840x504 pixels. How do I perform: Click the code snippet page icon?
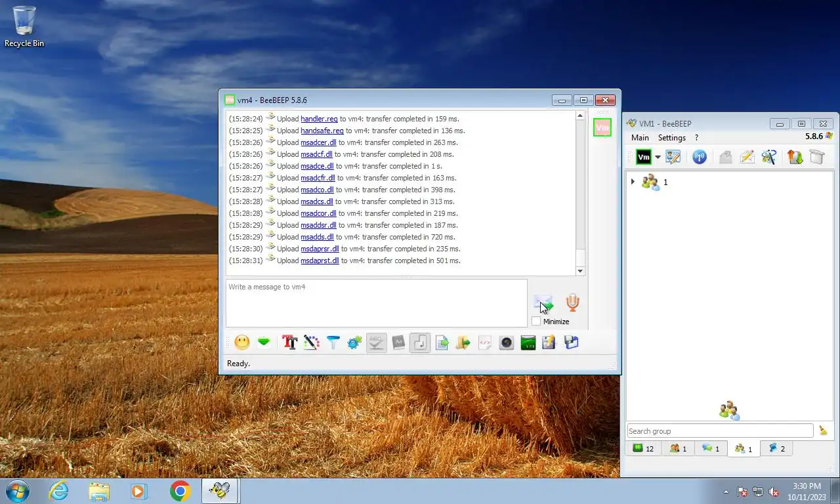click(485, 343)
